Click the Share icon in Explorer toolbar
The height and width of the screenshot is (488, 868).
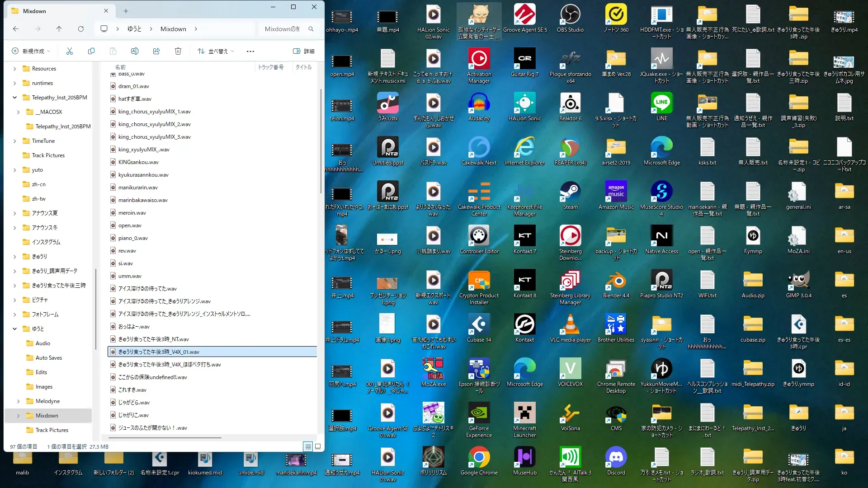point(156,51)
